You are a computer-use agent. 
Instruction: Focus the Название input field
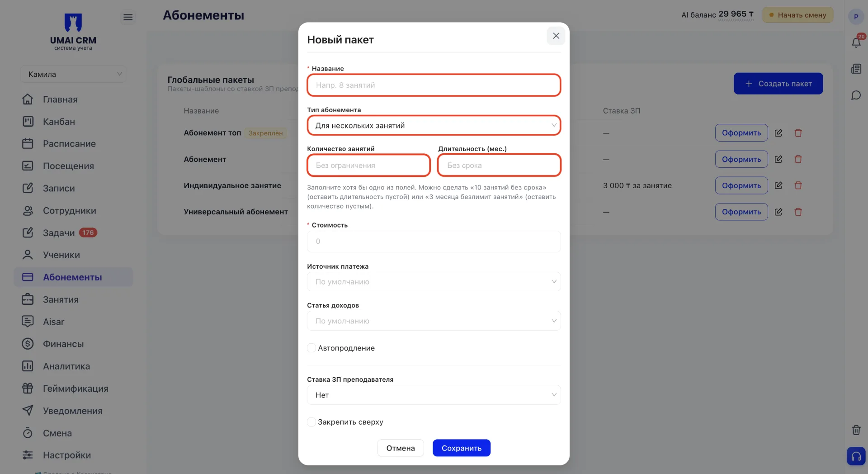click(x=434, y=85)
